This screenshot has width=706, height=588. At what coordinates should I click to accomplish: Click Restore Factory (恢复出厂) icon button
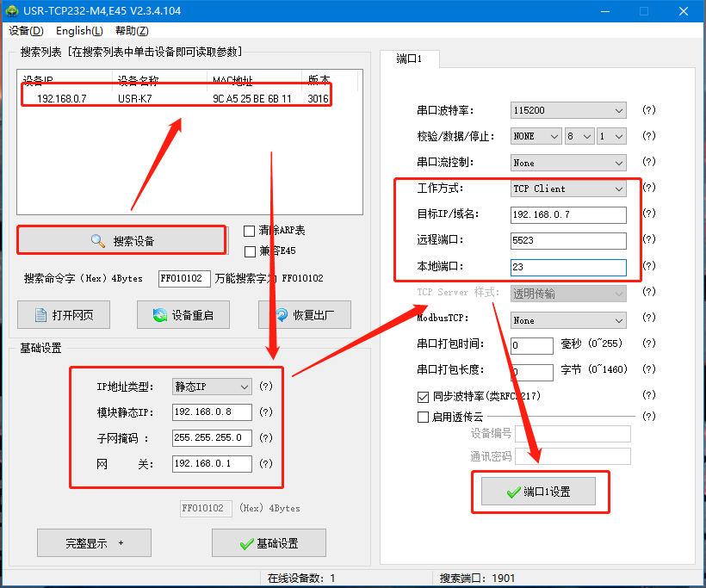[304, 315]
